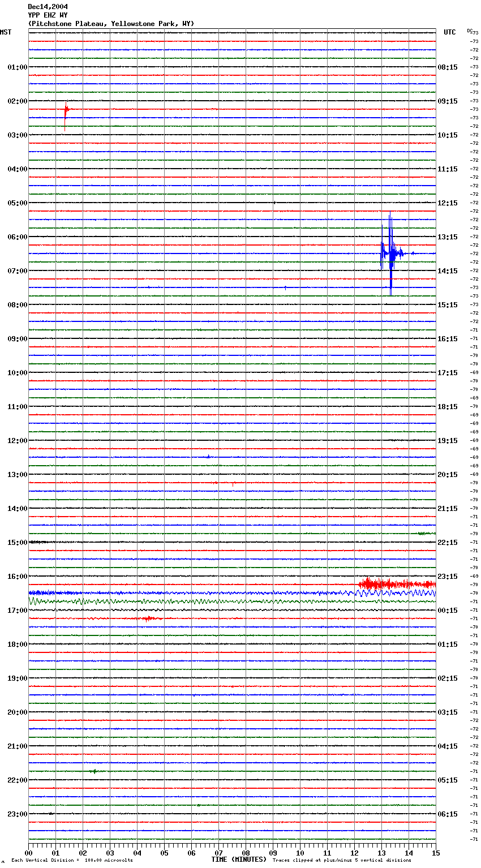481x868 pixels.
Task: Click minute tick label 05 on axis
Action: [x=164, y=853]
